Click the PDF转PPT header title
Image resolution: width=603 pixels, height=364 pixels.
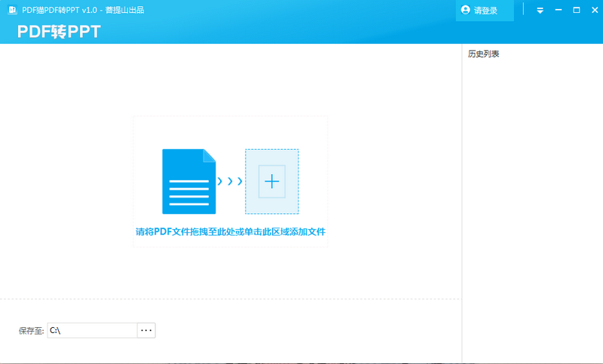(x=59, y=32)
